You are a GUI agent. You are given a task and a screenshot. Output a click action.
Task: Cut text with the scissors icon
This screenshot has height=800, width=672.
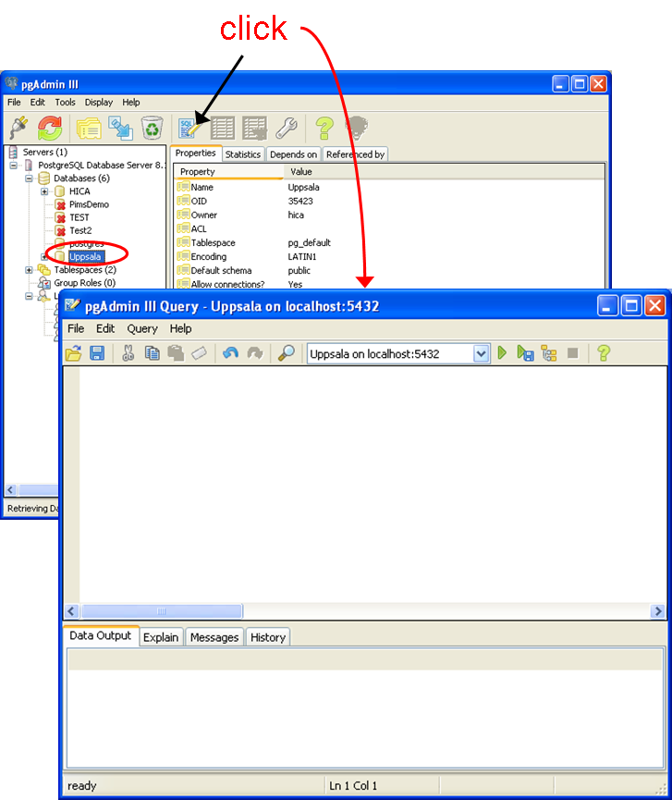point(128,353)
